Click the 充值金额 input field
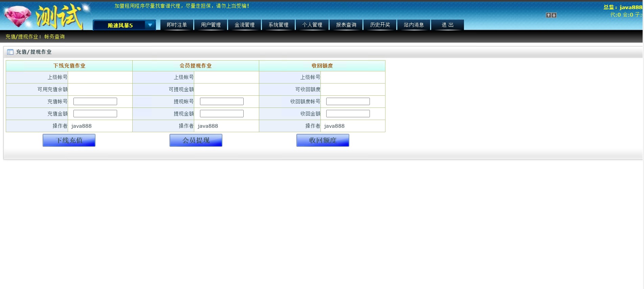 click(x=95, y=114)
